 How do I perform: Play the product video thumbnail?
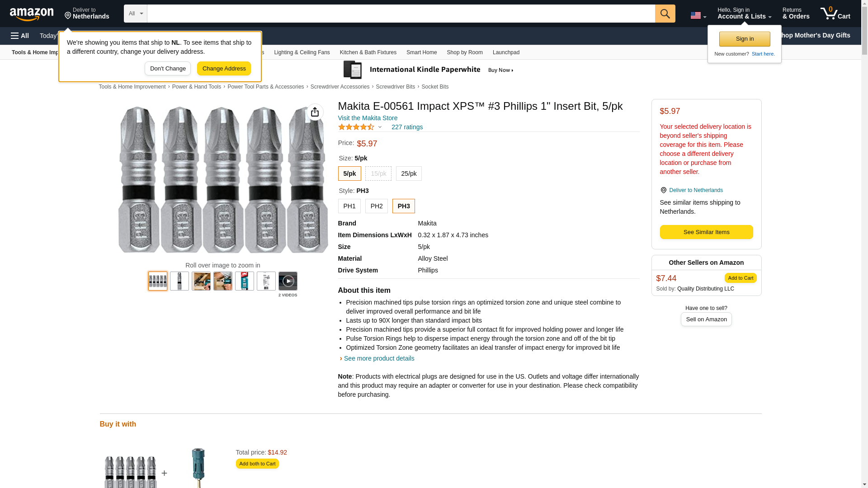tap(288, 281)
